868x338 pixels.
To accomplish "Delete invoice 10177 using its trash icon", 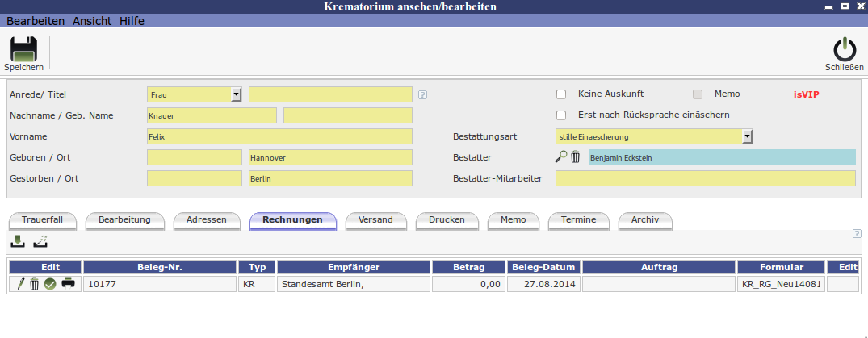I will click(34, 283).
